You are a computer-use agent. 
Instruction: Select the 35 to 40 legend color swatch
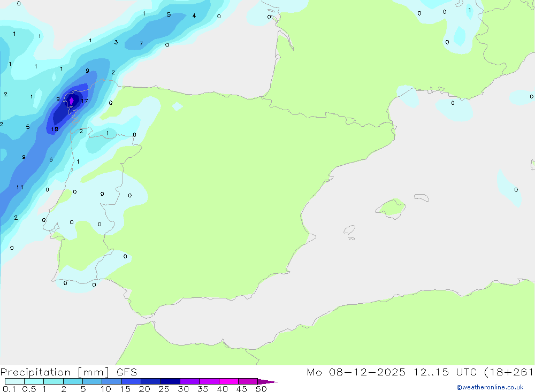[209, 381]
